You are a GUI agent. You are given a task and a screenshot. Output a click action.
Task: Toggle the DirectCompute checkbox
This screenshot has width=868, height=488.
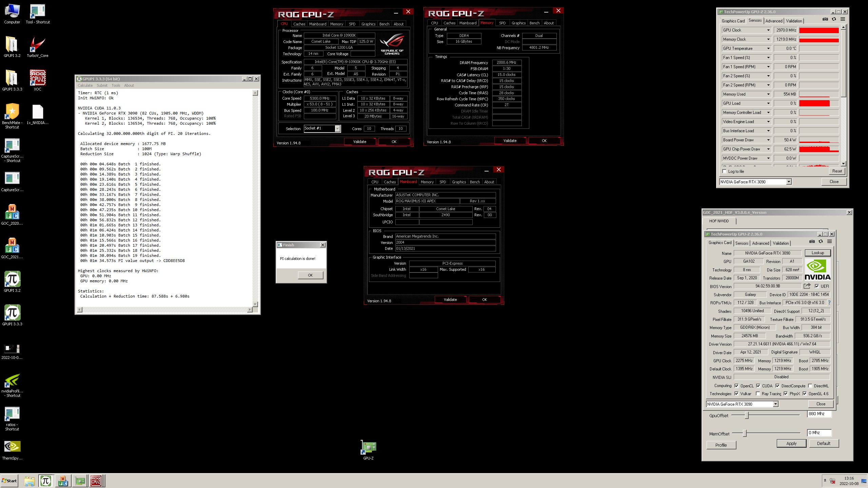tap(777, 386)
